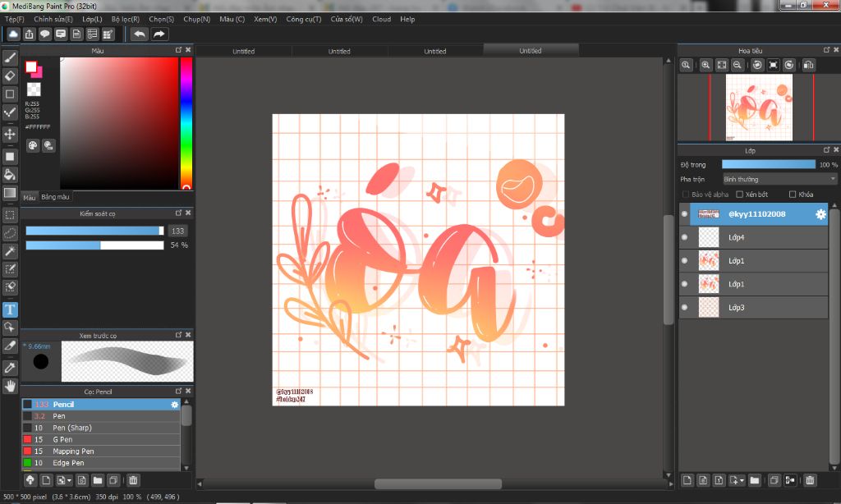Screen dimensions: 841x504
Task: Select the G Pen brush
Action: click(x=101, y=440)
